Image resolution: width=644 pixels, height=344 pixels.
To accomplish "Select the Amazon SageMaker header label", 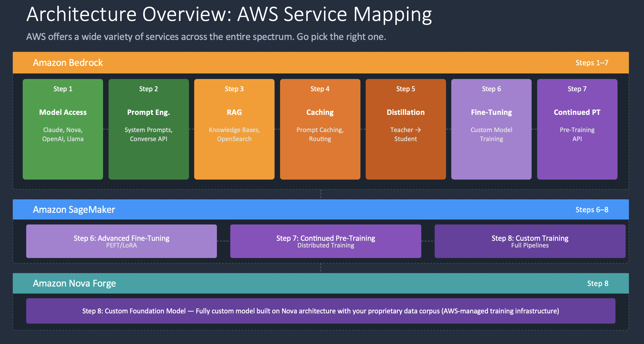I will tap(74, 210).
